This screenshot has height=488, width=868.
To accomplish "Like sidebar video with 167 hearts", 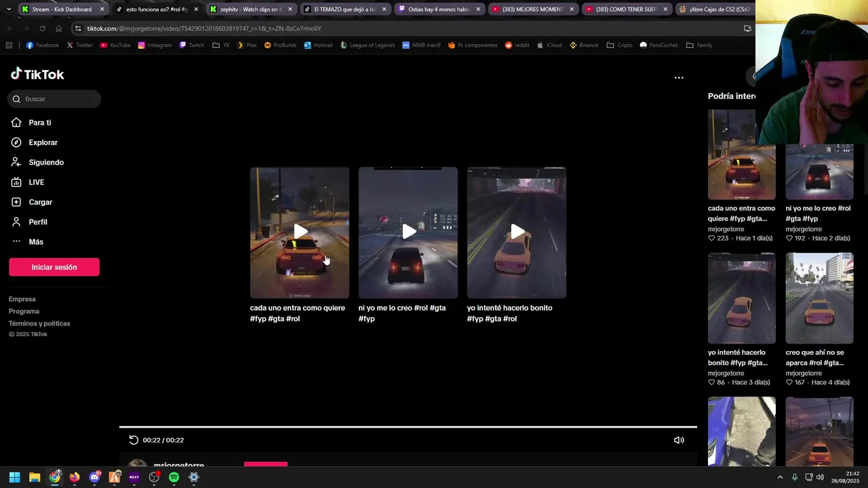I will coord(789,382).
